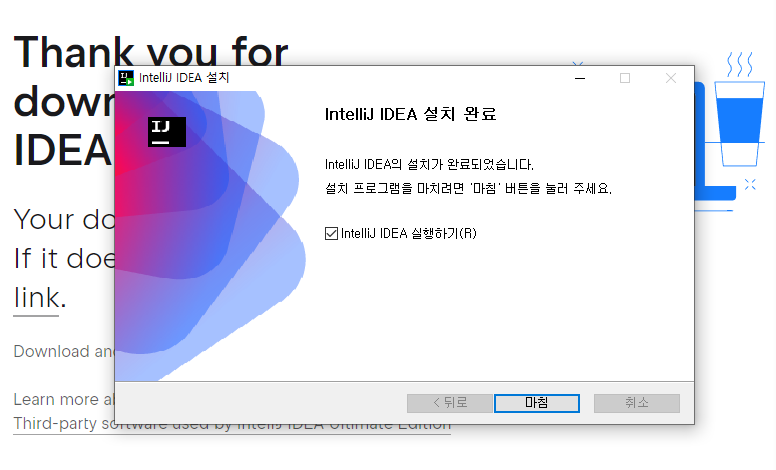
Task: Click the "IntelliJ IDEA 설치 완료" heading
Action: pyautogui.click(x=410, y=114)
